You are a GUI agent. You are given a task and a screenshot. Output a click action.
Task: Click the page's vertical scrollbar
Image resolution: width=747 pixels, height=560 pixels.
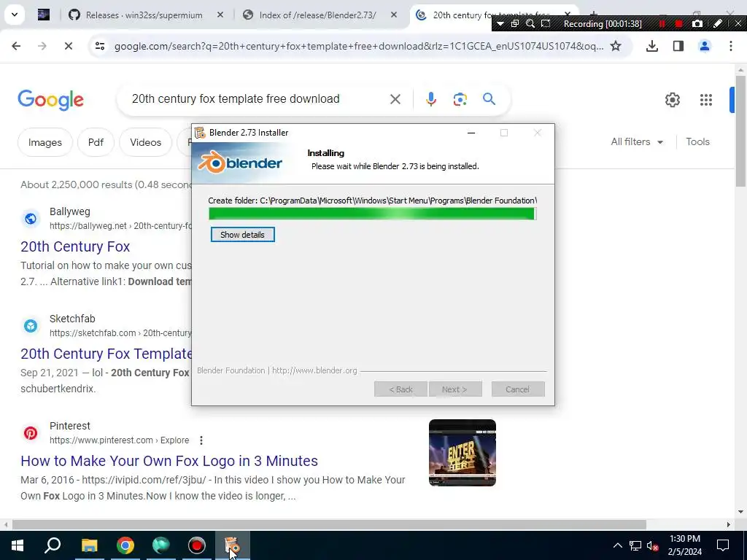741,131
